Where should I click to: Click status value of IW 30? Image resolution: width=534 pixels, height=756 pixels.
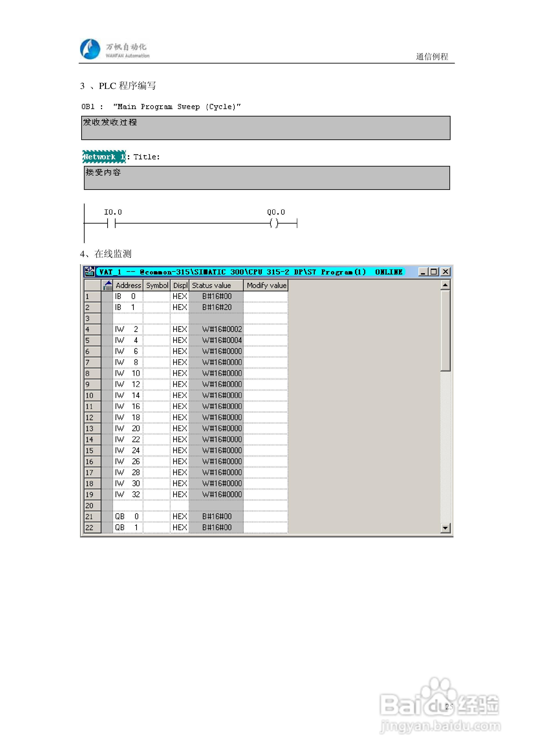[216, 484]
